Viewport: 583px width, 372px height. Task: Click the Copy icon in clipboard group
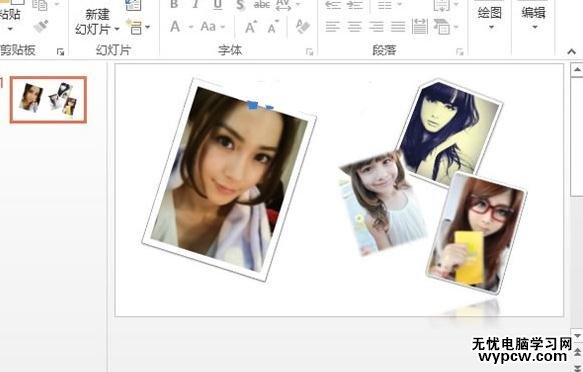click(x=40, y=4)
